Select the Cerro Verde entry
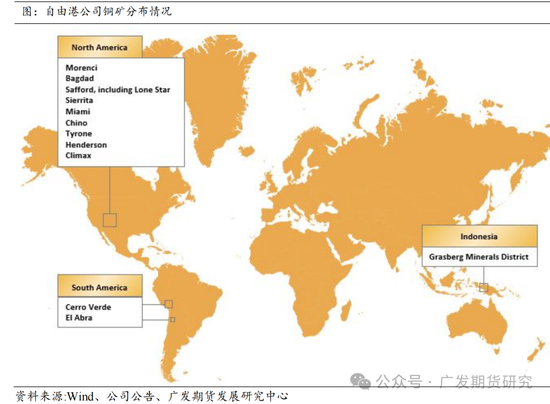The image size is (550, 404). [x=88, y=307]
